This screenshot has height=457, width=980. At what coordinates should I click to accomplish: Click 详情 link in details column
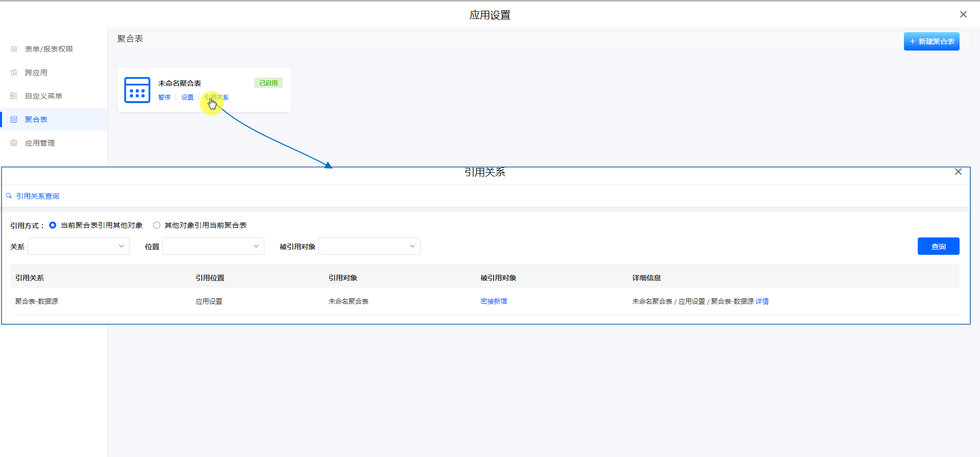tap(762, 301)
